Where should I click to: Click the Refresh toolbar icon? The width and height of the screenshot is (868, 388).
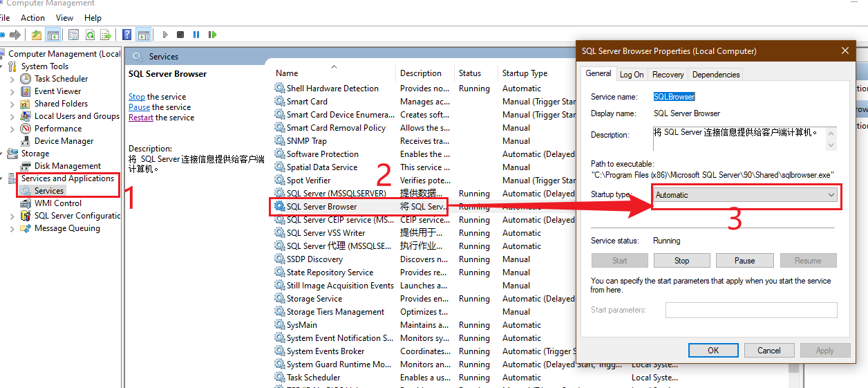point(90,35)
